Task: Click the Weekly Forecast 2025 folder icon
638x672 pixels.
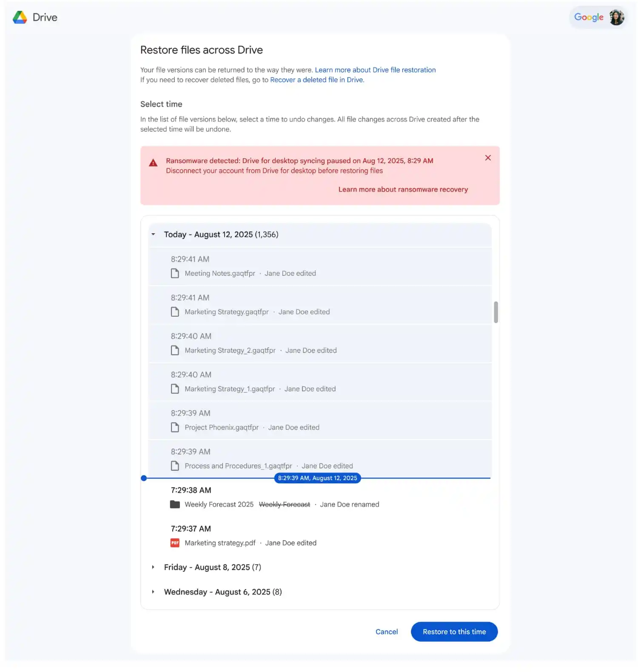Action: click(x=175, y=504)
